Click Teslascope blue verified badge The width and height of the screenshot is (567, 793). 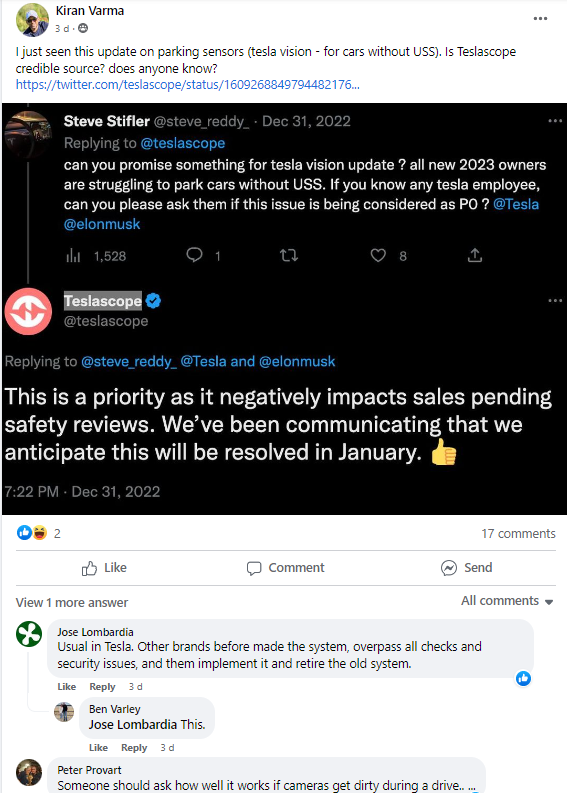click(x=153, y=301)
